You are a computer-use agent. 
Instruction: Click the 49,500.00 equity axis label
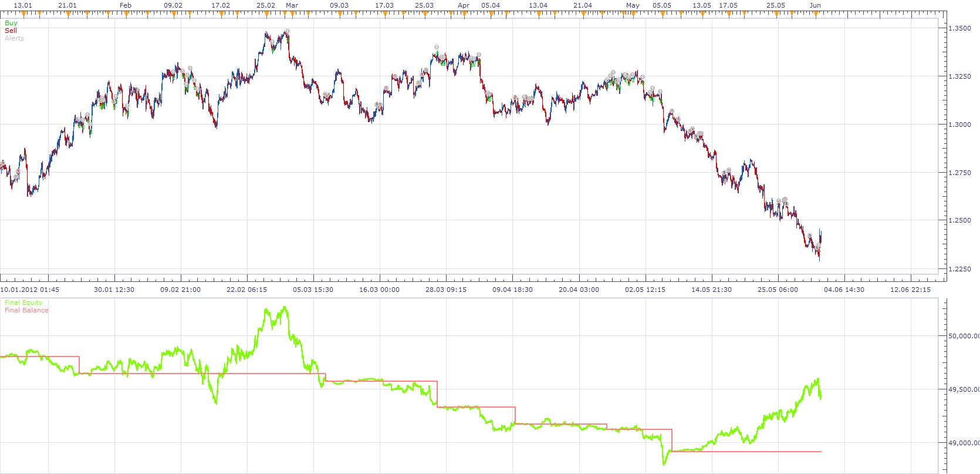click(x=964, y=389)
